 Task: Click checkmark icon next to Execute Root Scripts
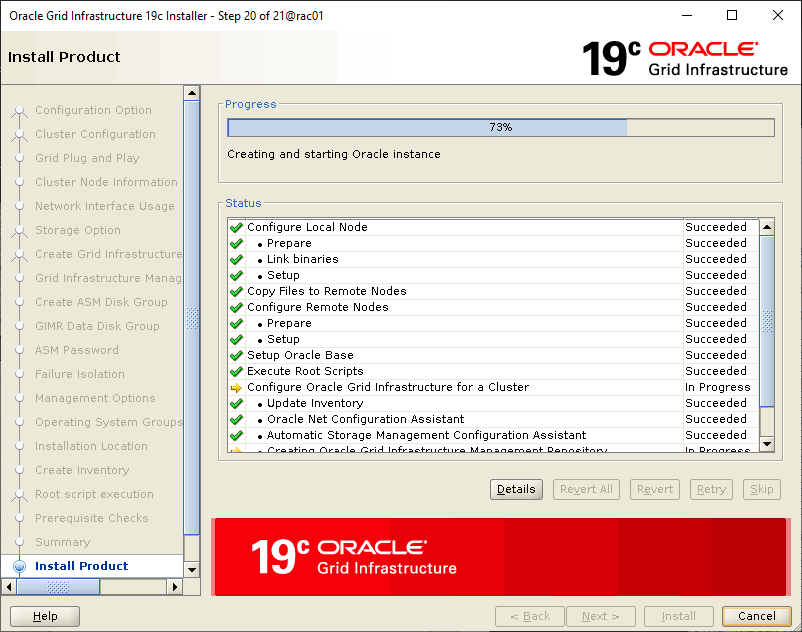click(236, 372)
